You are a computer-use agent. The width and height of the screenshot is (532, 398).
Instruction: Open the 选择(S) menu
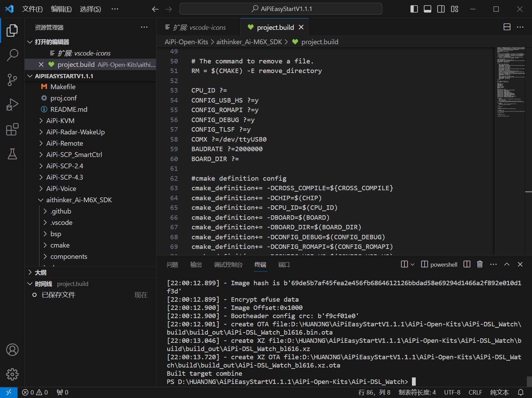click(91, 9)
